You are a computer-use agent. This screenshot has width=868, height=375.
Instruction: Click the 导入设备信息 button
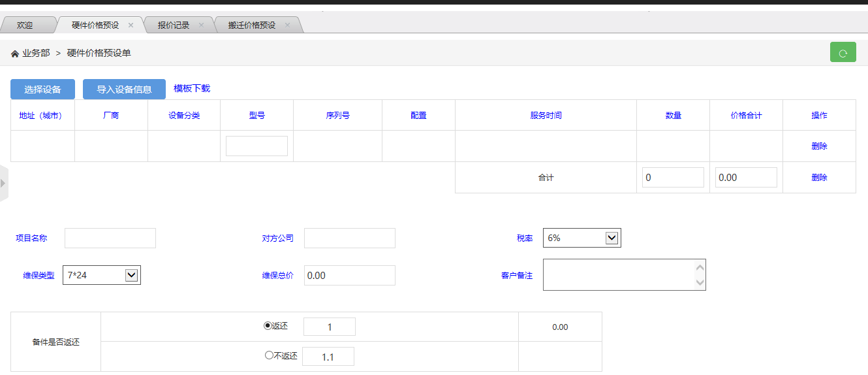(124, 90)
